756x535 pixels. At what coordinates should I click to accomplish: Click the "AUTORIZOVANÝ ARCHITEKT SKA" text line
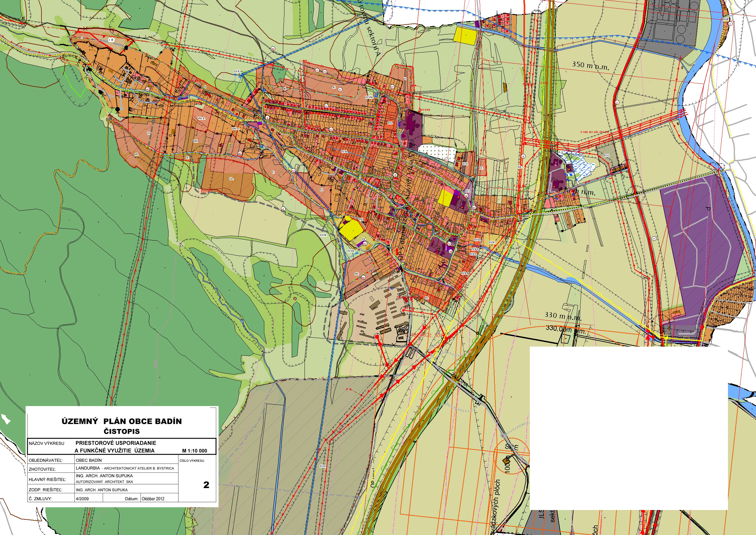point(105,482)
